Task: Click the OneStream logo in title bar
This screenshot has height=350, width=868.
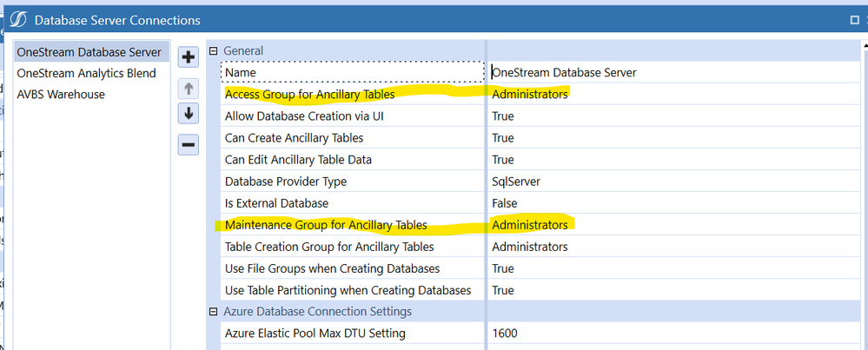Action: (x=19, y=20)
